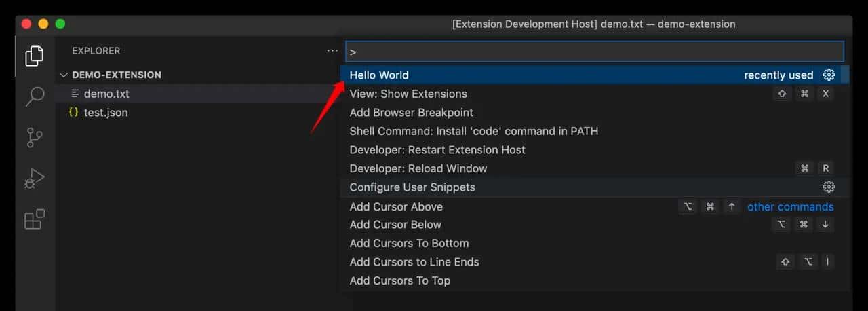This screenshot has width=868, height=311.
Task: Select Developer: Reload Window command
Action: (x=418, y=168)
